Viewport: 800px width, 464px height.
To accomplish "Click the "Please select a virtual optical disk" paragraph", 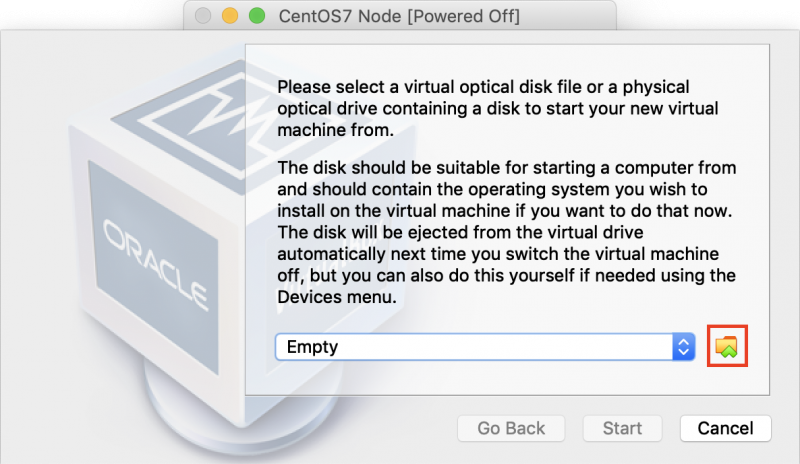I will click(x=498, y=108).
